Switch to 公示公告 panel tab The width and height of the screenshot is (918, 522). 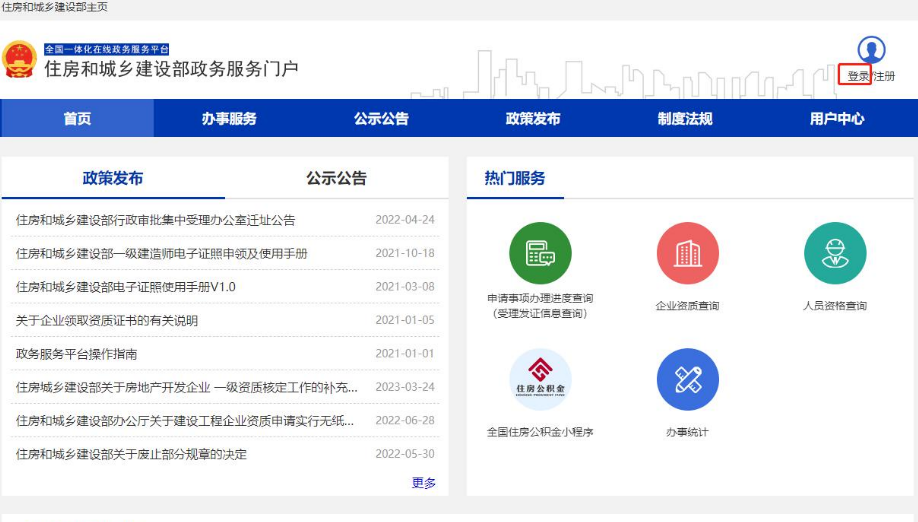tap(336, 179)
